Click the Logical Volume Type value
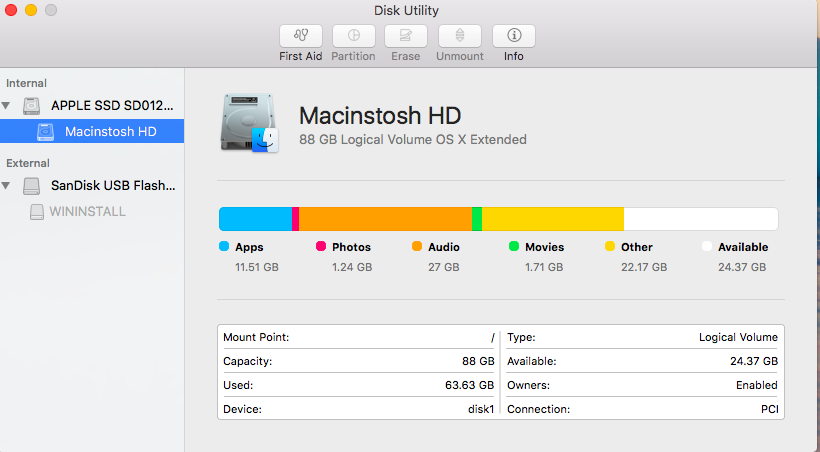 [738, 337]
